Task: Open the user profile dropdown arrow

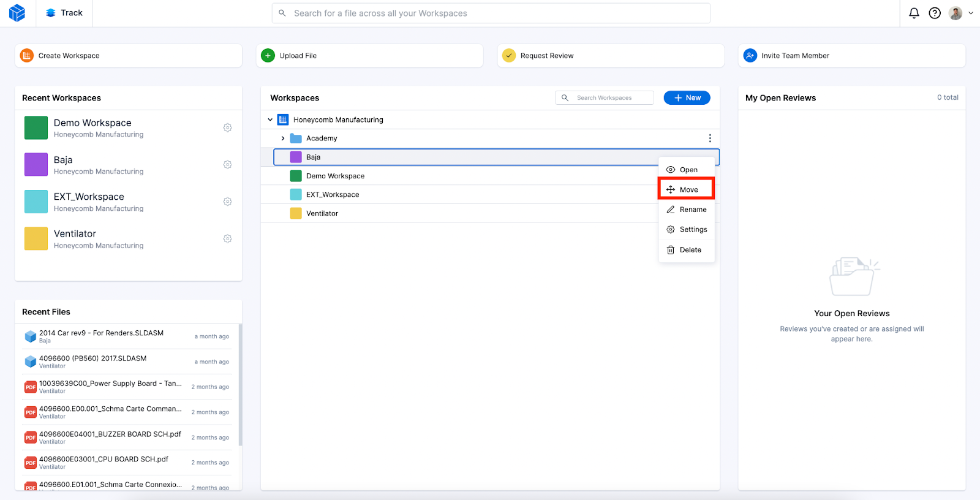Action: click(971, 13)
